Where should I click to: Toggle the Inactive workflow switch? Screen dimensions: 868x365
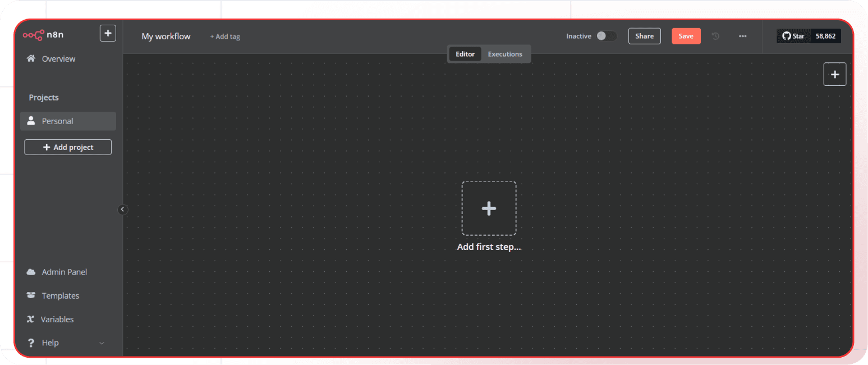tap(606, 36)
